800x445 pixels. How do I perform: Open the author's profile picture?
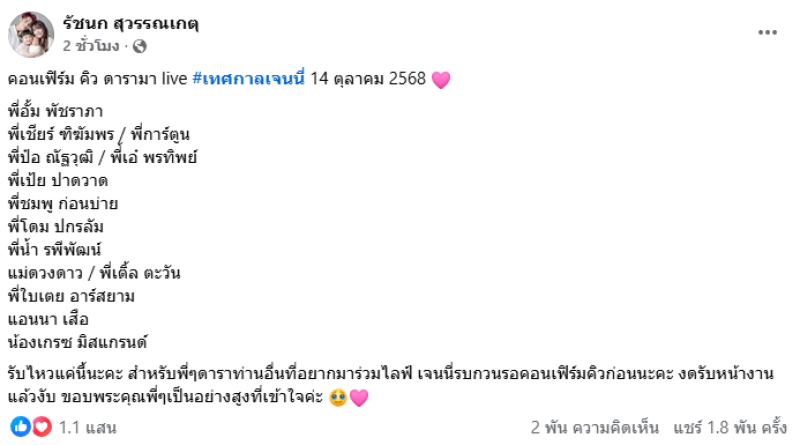click(31, 34)
